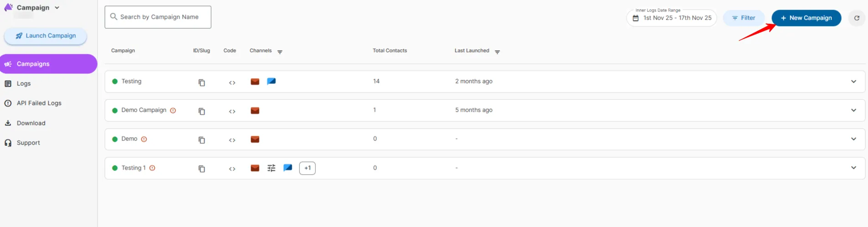Open code snippet for Demo Campaign
Viewport: 868px width, 227px height.
pos(232,111)
